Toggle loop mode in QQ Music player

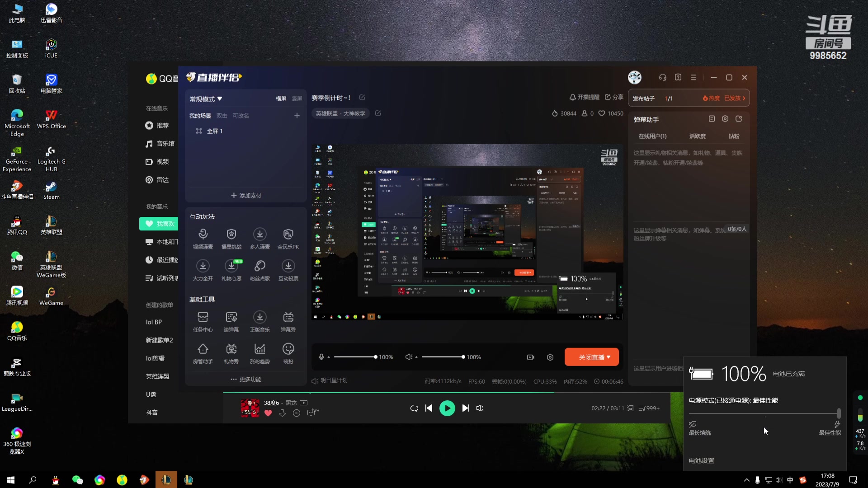coord(414,408)
